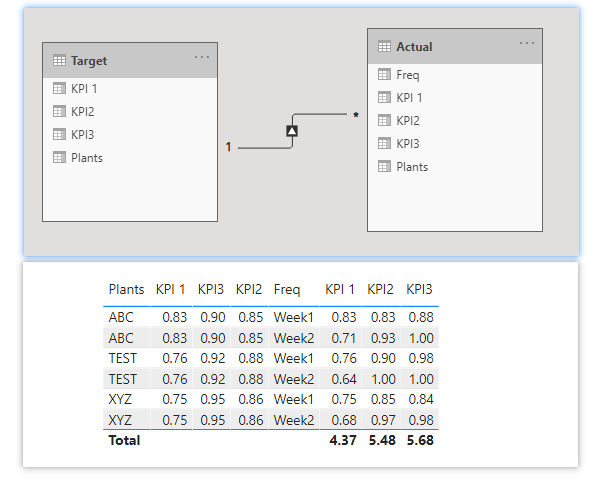Click the 0.84 value in XYZ Week1 row

point(421,399)
